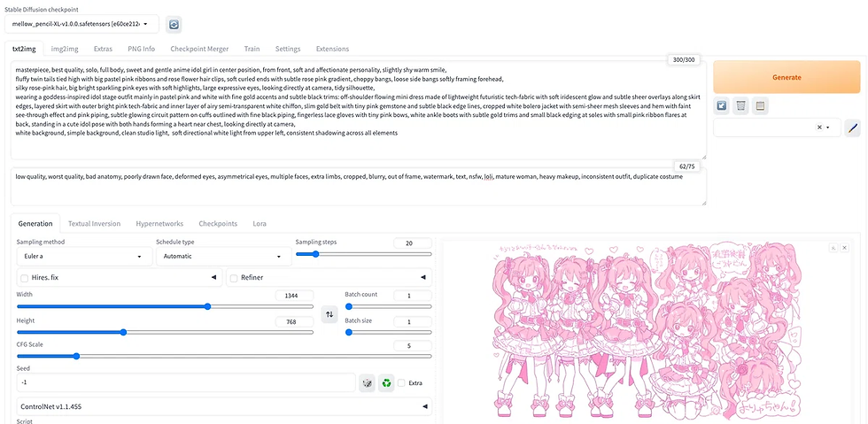Open the pencil edit-styles icon
The image size is (868, 424).
(852, 127)
